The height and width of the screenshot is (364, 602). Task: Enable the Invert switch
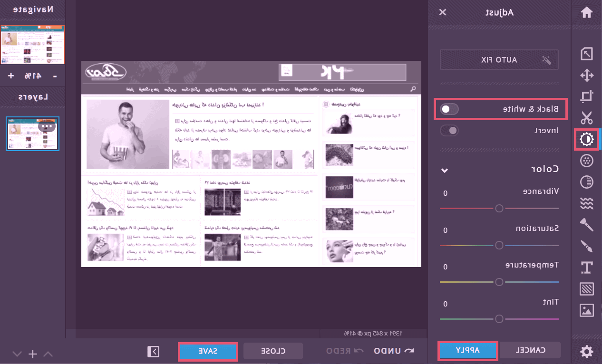449,130
